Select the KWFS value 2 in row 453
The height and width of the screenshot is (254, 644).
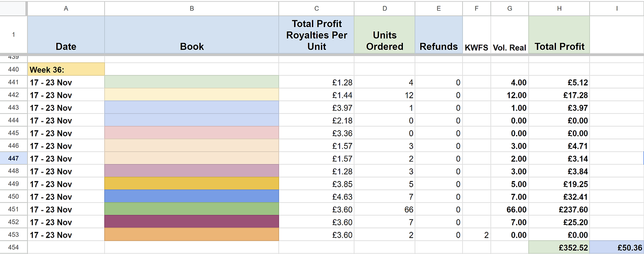point(476,235)
